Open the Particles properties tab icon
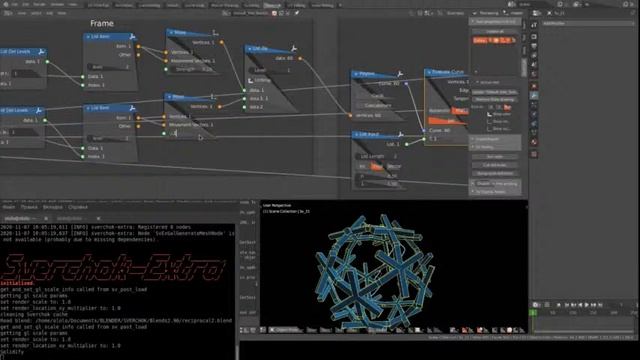 [534, 105]
